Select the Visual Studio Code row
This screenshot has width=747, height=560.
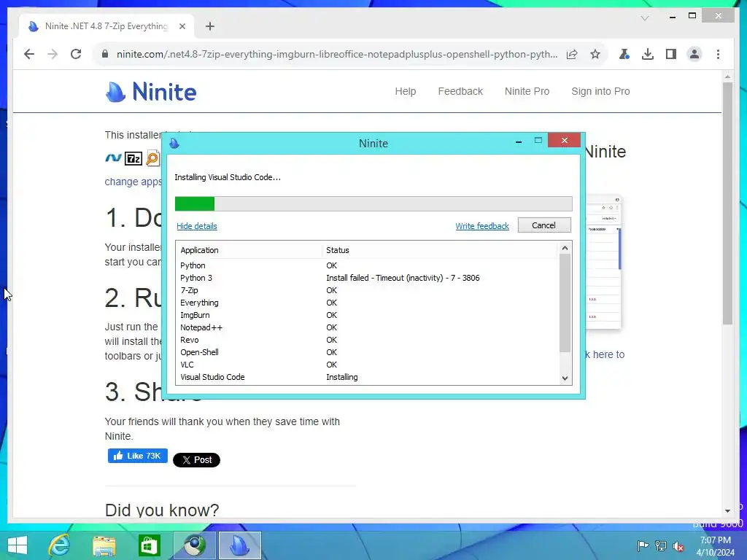pos(367,377)
